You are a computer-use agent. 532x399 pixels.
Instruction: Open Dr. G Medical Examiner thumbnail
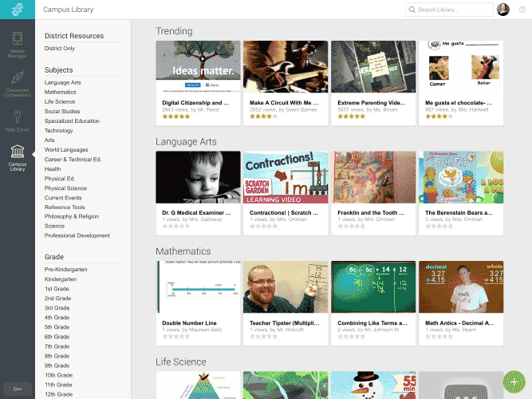tap(198, 177)
